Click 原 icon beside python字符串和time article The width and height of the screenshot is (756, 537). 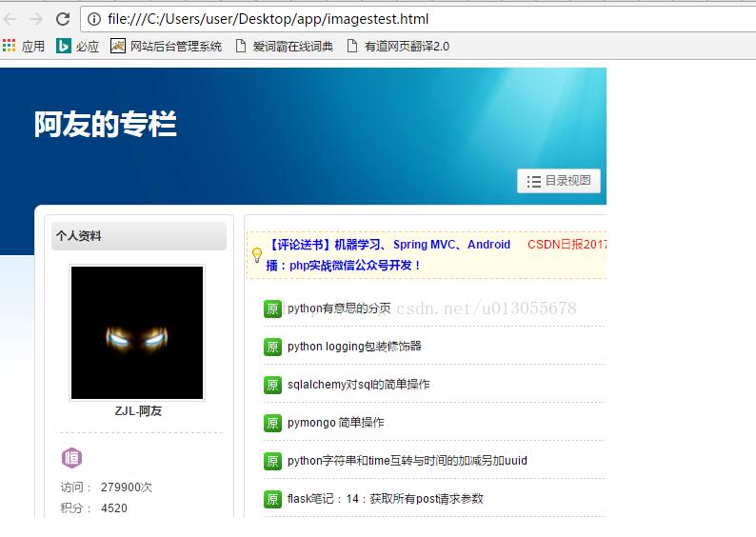point(272,461)
